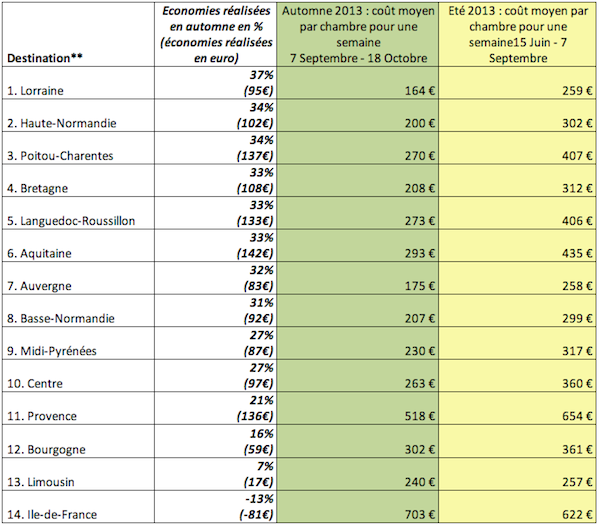Select the Eté 2013 yellow header cell
Viewport: 600px width, 525px height.
click(x=518, y=35)
